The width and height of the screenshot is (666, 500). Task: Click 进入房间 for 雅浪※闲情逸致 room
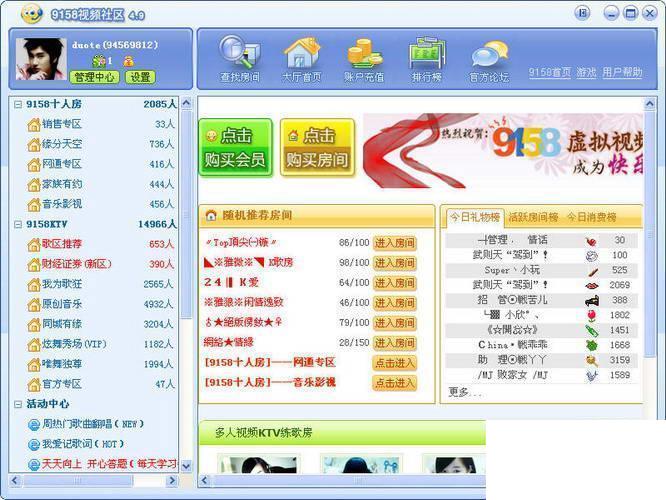[x=395, y=303]
